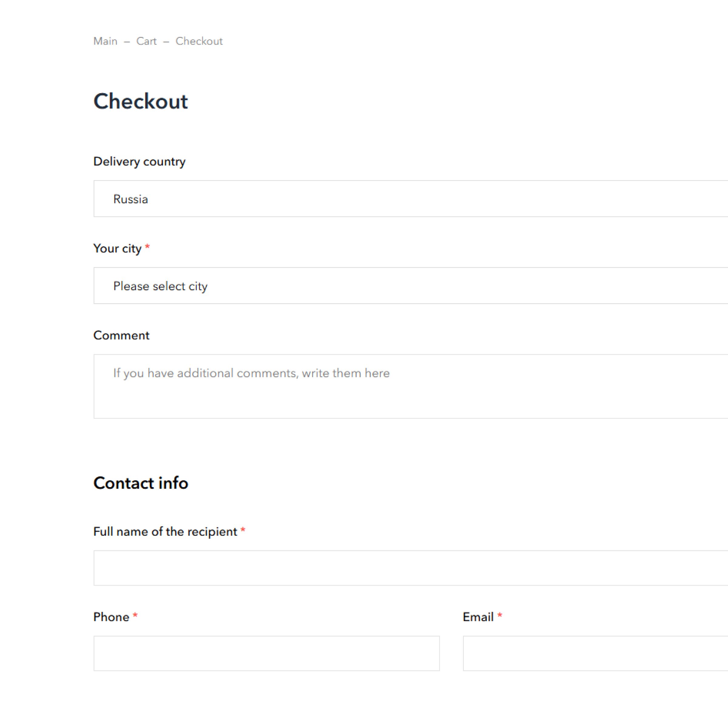The height and width of the screenshot is (728, 728).
Task: Click into the Phone input box
Action: (266, 653)
